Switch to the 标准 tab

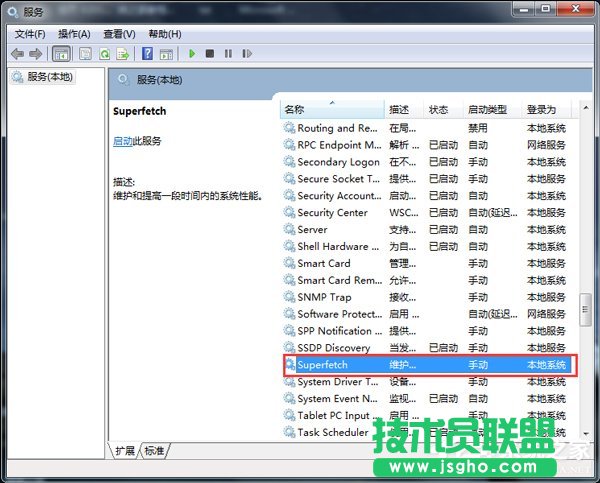[x=155, y=451]
